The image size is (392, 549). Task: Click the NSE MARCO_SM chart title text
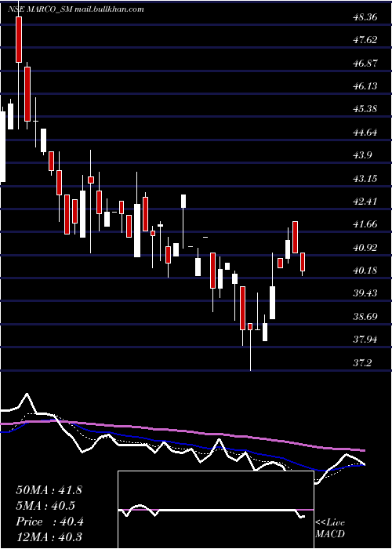[76, 9]
